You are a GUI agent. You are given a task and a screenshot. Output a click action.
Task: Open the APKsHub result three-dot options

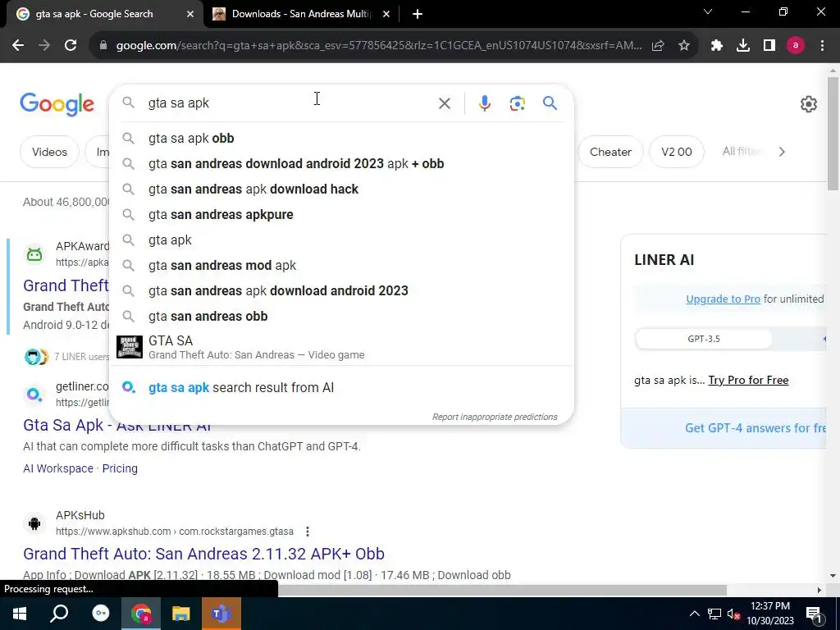[x=308, y=532]
